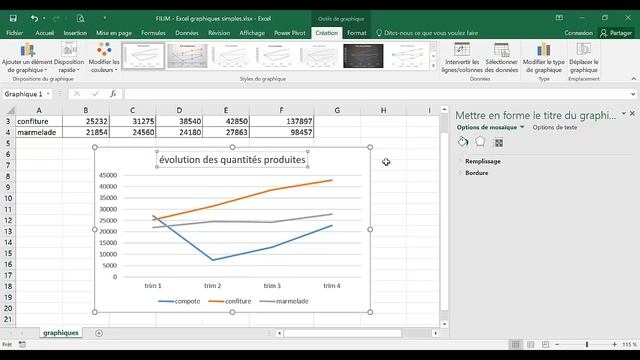This screenshot has height=360, width=640.
Task: Click the vertical scrollbar down arrow
Action: 444,324
